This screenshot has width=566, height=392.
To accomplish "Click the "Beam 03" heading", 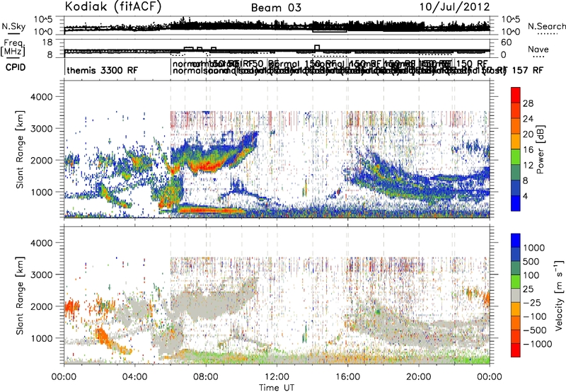I will pos(276,8).
